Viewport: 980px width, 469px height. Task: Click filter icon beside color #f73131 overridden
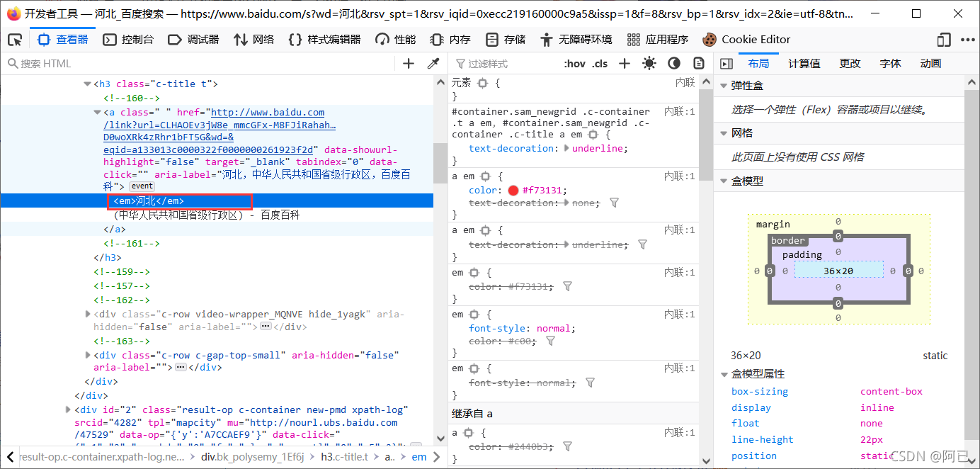[567, 286]
